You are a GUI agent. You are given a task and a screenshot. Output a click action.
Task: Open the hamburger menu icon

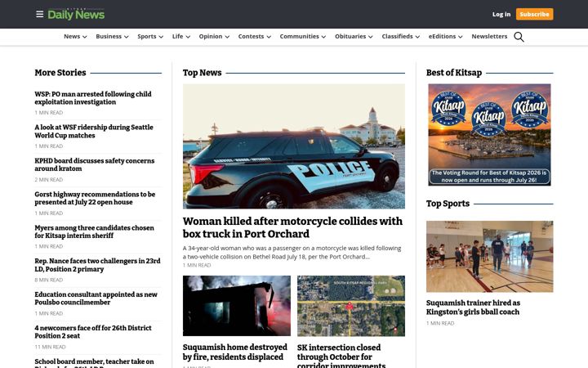[x=39, y=14]
